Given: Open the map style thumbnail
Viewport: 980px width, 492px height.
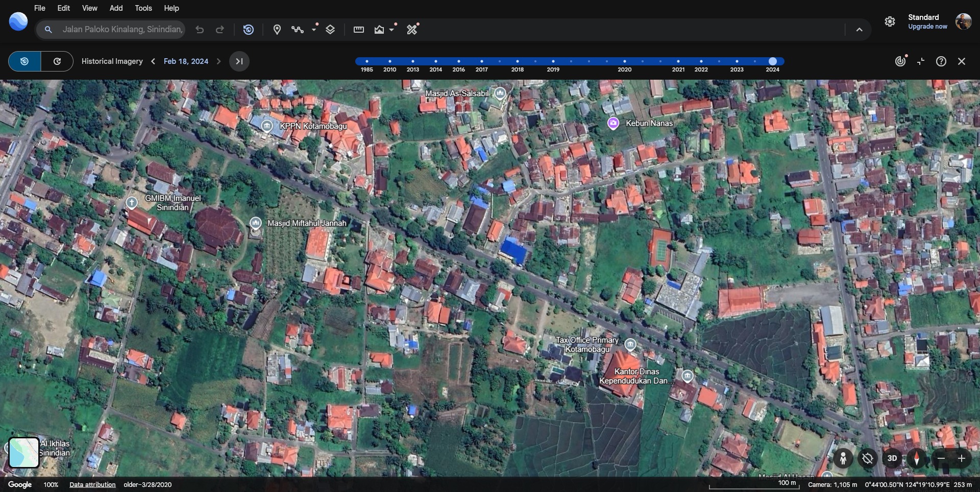Looking at the screenshot, I should [x=24, y=453].
